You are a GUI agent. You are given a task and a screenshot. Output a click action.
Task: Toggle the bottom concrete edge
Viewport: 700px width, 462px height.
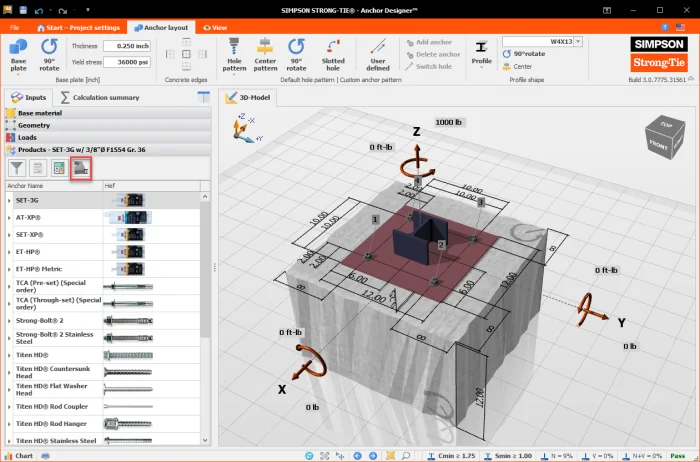[186, 67]
